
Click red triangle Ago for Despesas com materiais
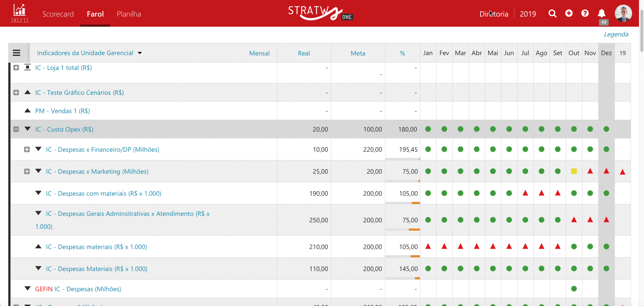[541, 193]
